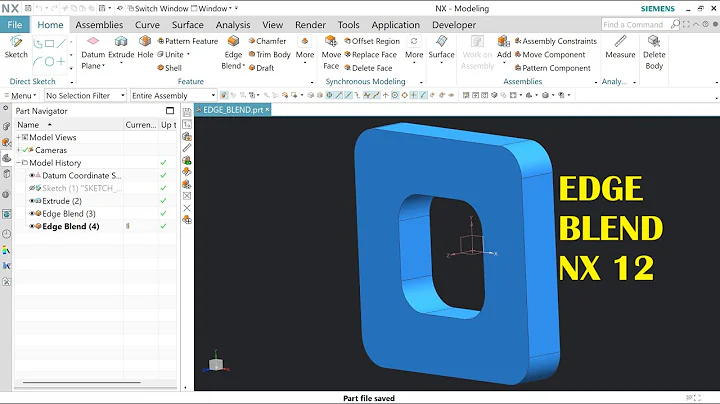
Task: Open the Menu dropdown
Action: [21, 95]
